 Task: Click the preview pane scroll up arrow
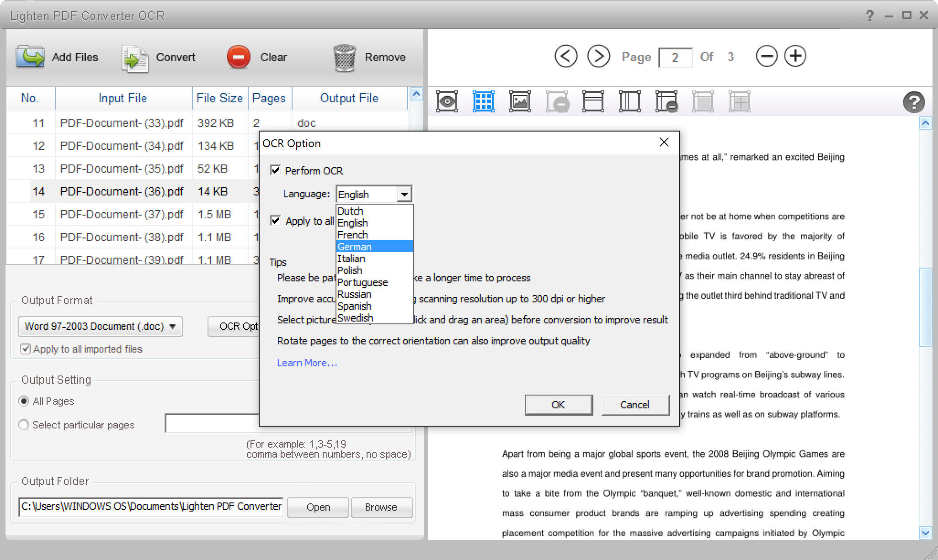pyautogui.click(x=925, y=123)
